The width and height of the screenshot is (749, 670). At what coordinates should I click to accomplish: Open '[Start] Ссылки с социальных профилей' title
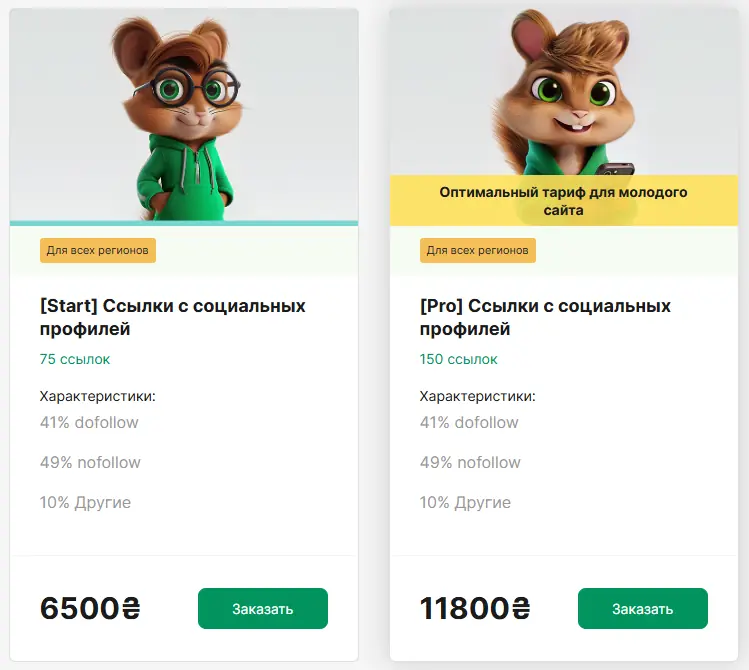(x=172, y=317)
